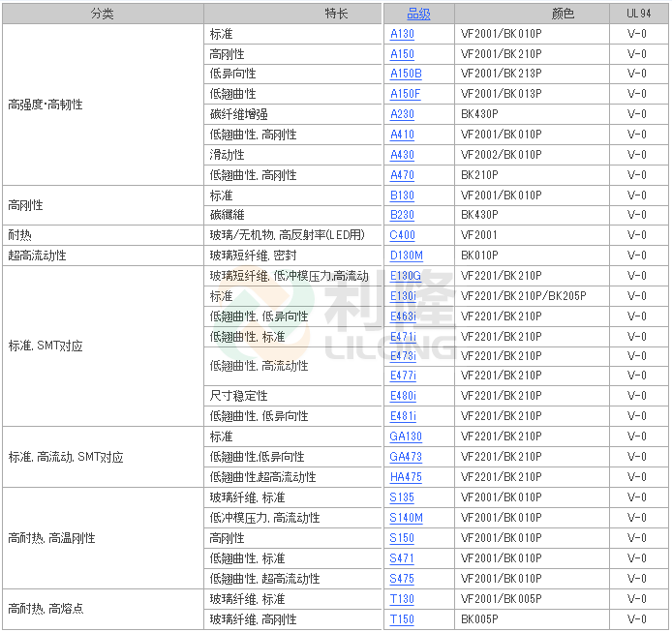Click the 品级 column header link
This screenshot has width=672, height=632.
[x=418, y=14]
